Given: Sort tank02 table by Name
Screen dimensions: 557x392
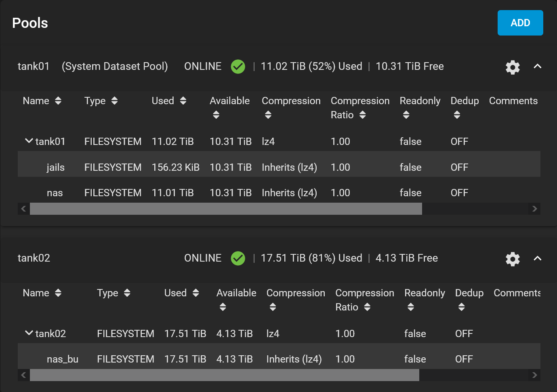Looking at the screenshot, I should 58,293.
